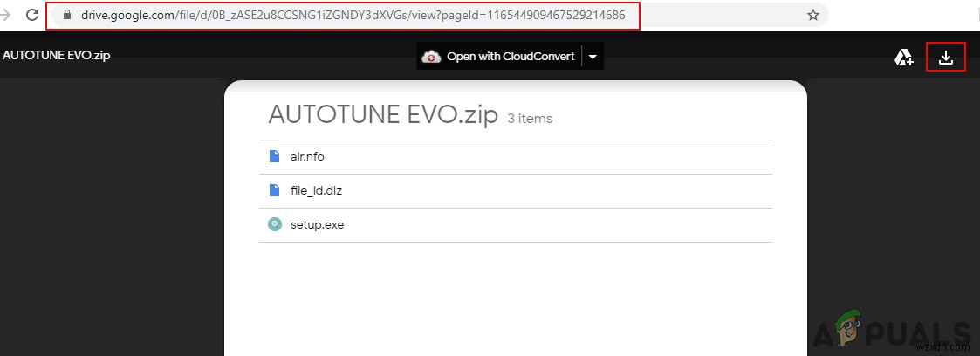Reload the page with the refresh icon
This screenshot has width=980, height=356.
click(32, 15)
